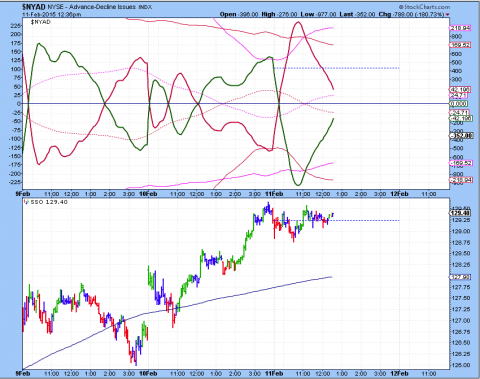Click the Chg -788.00 (-180.73%) value
The width and height of the screenshot is (480, 379).
411,14
